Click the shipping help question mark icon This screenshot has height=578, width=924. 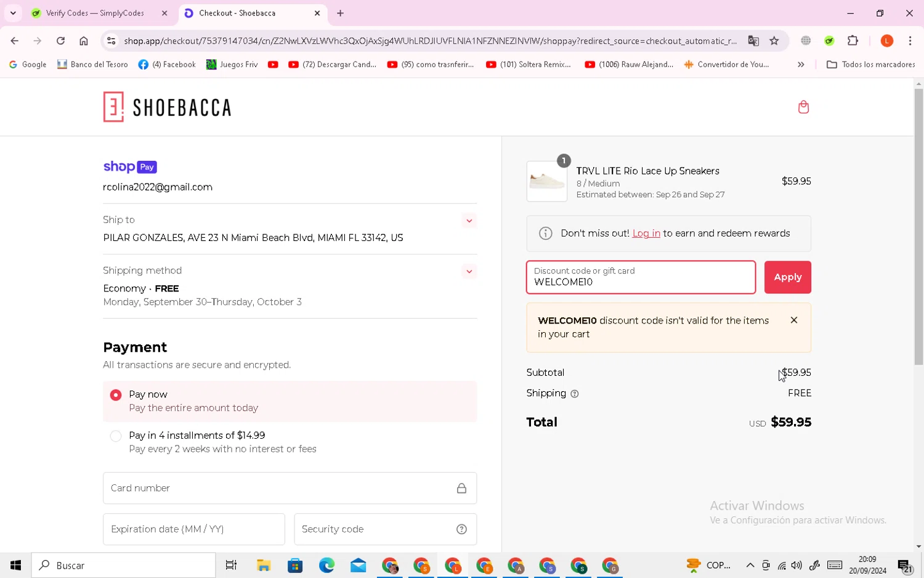coord(575,394)
